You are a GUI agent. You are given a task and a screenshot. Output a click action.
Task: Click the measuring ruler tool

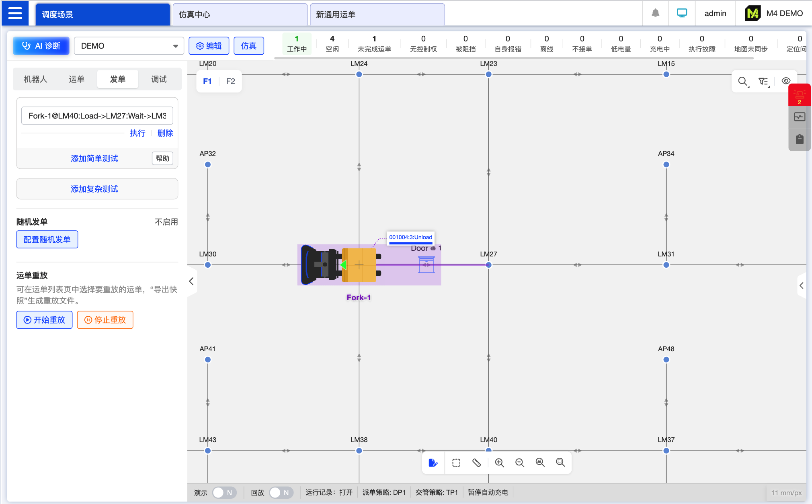(x=476, y=463)
